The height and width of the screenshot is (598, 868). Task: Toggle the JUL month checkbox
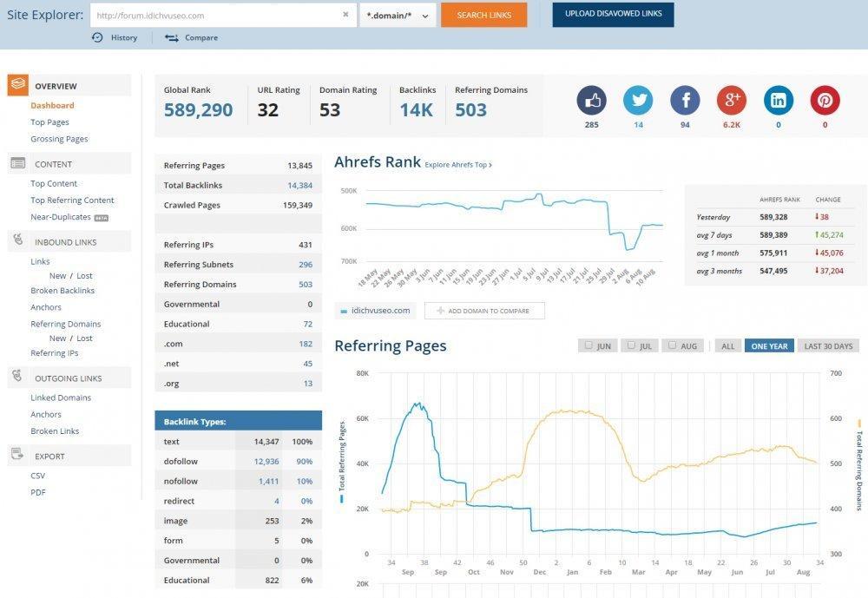pos(631,345)
